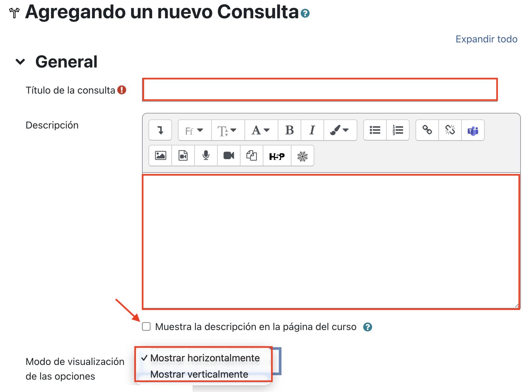Click the Consulta activity icon by the title

click(14, 13)
